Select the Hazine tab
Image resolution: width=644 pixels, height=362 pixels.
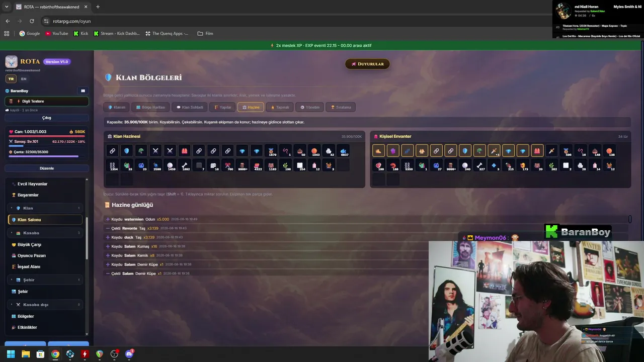251,107
